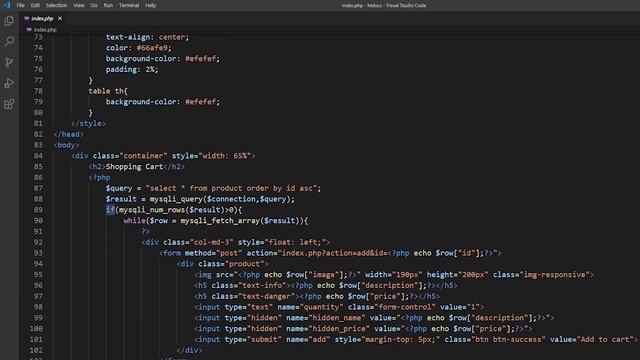Viewport: 640px width, 360px height.
Task: Click the 'while' keyword on line 90
Action: (x=134, y=221)
